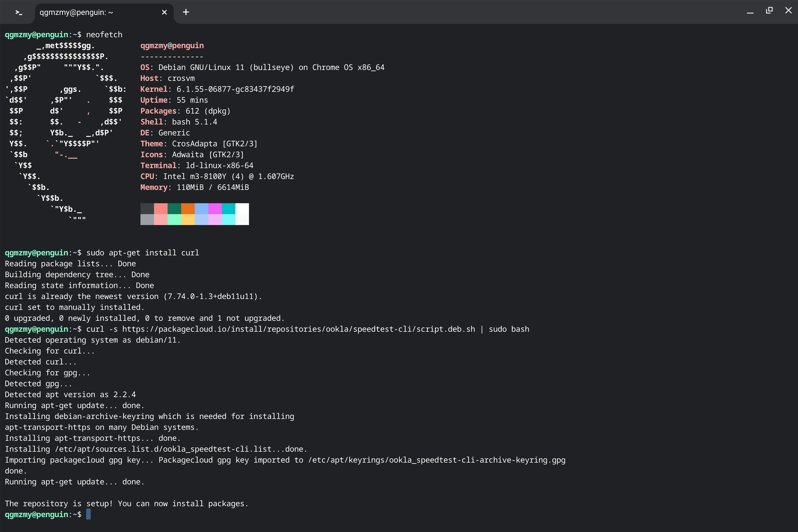The width and height of the screenshot is (798, 532).
Task: Click the light blue color block in top row
Action: (202, 209)
